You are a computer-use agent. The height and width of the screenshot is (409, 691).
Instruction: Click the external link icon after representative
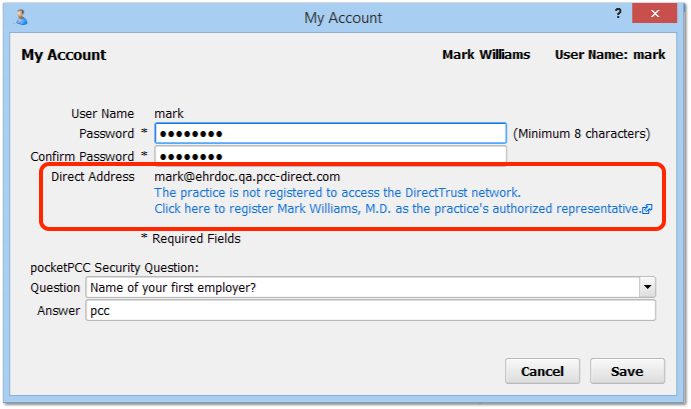click(647, 209)
